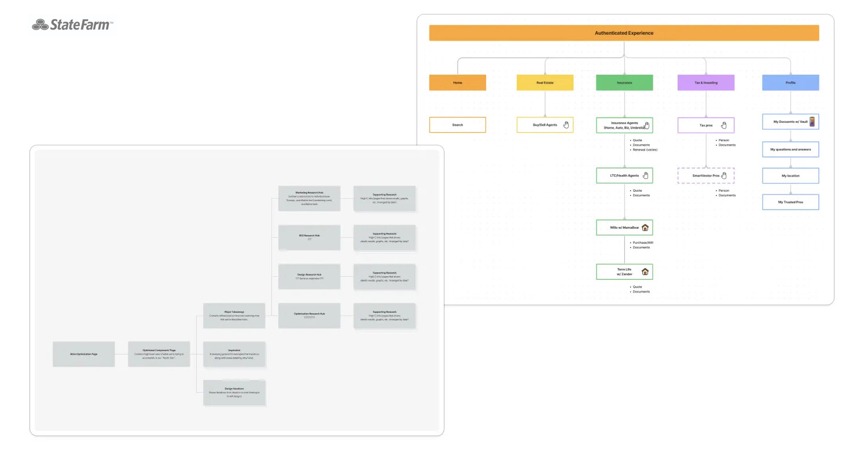
Task: Click the hand icon on SmartVestor Pros
Action: pyautogui.click(x=723, y=175)
